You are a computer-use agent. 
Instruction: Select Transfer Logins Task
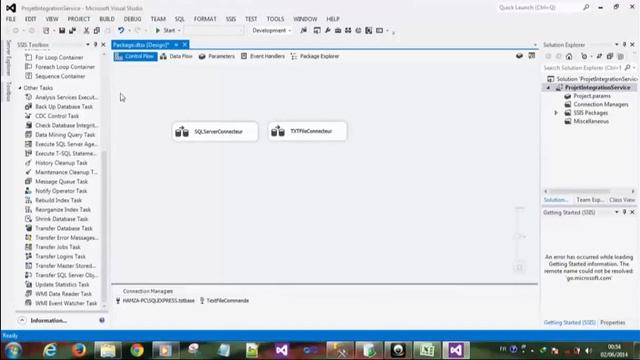pyautogui.click(x=59, y=256)
